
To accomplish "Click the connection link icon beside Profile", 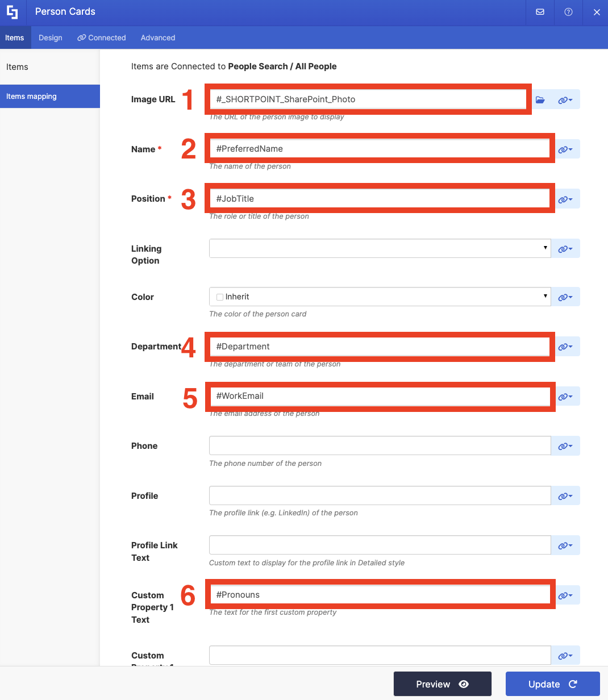I will 565,496.
